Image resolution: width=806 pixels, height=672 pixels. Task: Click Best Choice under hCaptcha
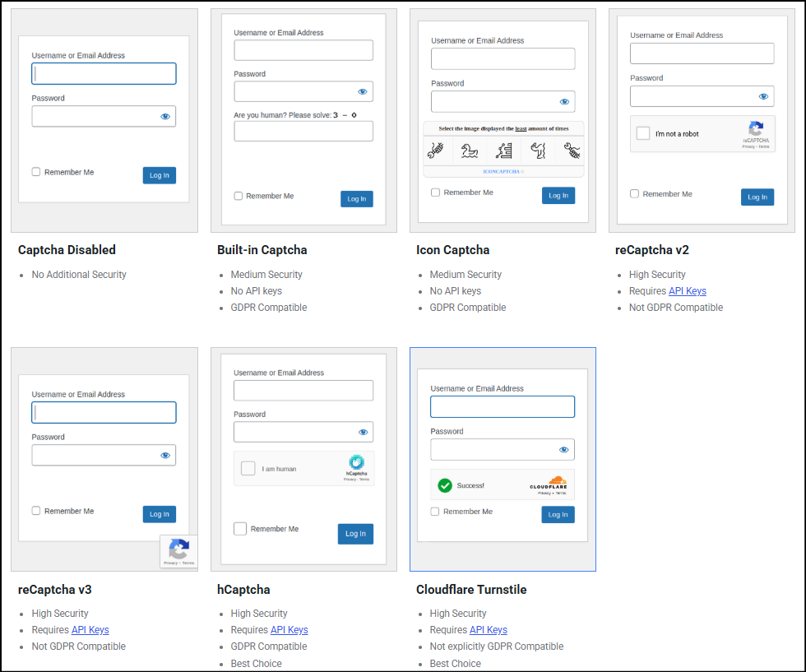tap(256, 663)
